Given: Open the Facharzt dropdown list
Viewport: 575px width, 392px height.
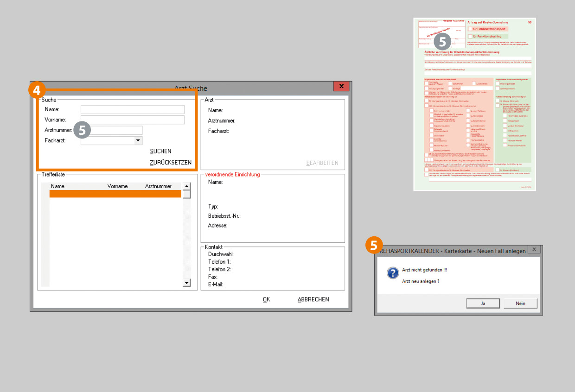Looking at the screenshot, I should 138,140.
